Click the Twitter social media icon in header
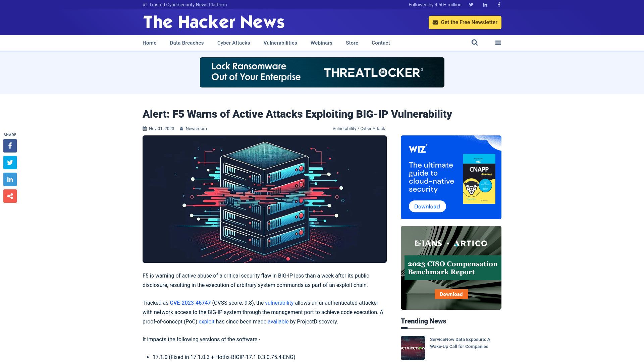Viewport: 644px width, 362px height. [x=471, y=4]
